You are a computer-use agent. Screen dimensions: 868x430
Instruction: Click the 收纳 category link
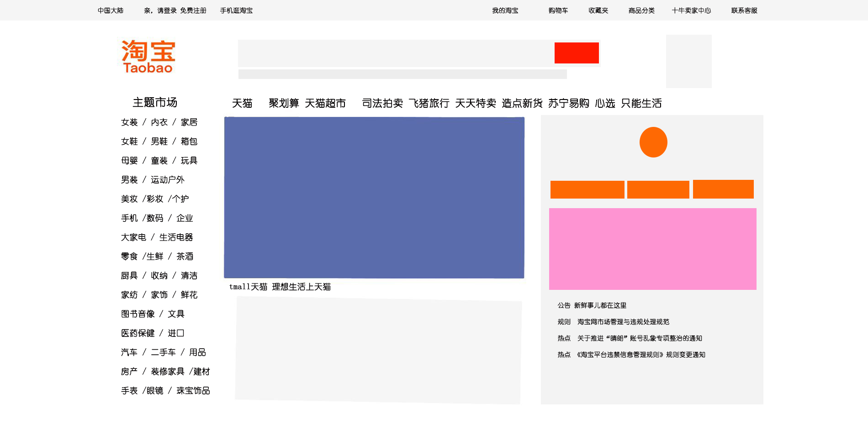159,276
